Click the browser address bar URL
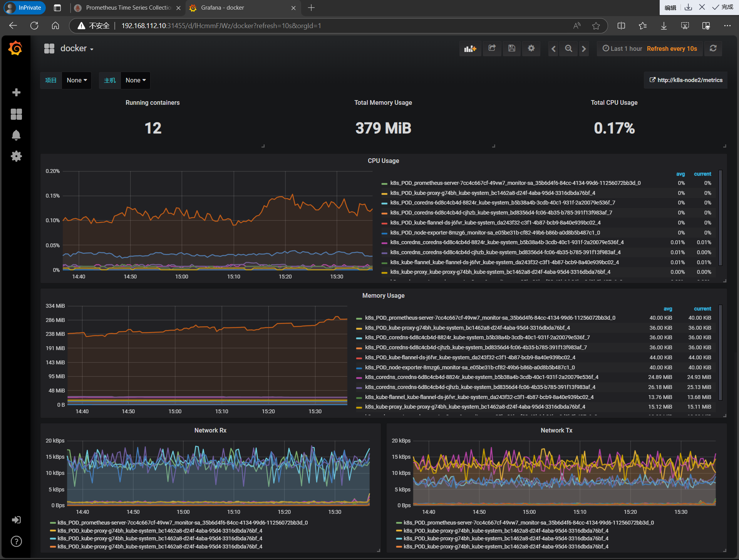 coord(221,26)
